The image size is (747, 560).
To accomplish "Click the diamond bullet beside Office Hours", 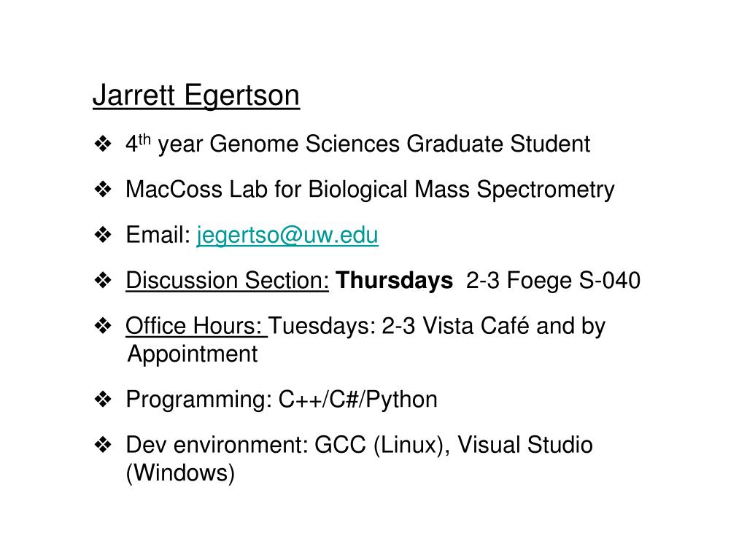I will pyautogui.click(x=103, y=326).
